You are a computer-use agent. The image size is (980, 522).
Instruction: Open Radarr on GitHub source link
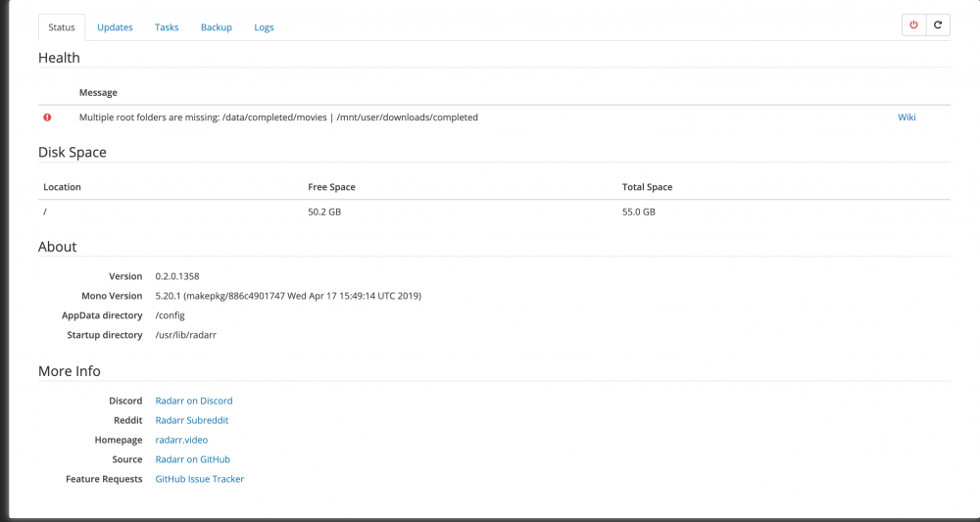coord(192,459)
